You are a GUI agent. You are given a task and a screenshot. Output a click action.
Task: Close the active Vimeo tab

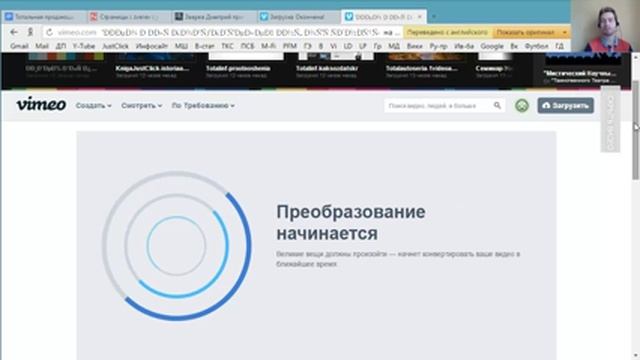(x=420, y=17)
